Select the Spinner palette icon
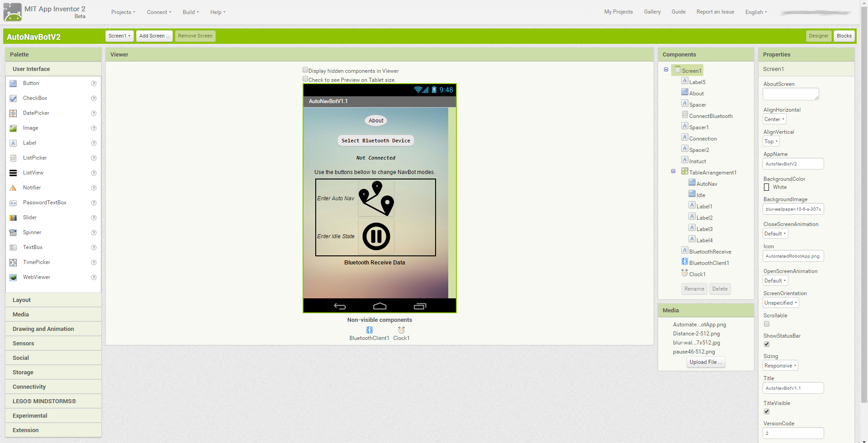The height and width of the screenshot is (443, 868). (x=13, y=233)
